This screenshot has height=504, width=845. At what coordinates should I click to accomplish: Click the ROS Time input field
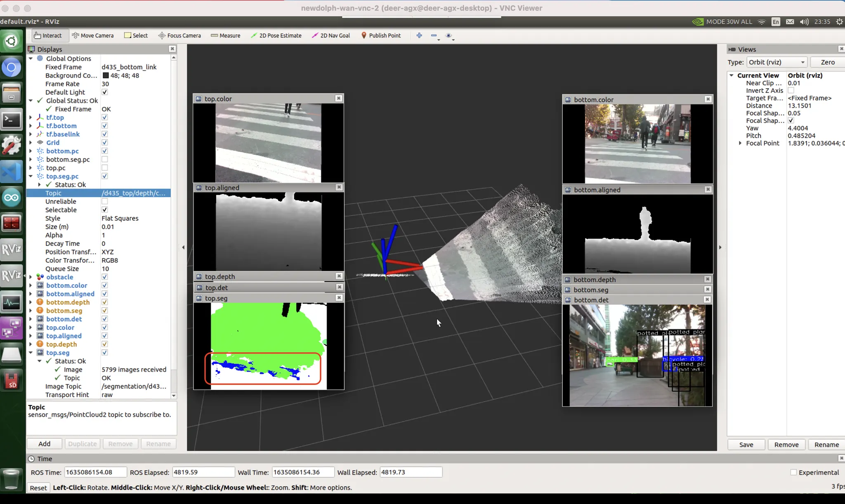point(95,472)
